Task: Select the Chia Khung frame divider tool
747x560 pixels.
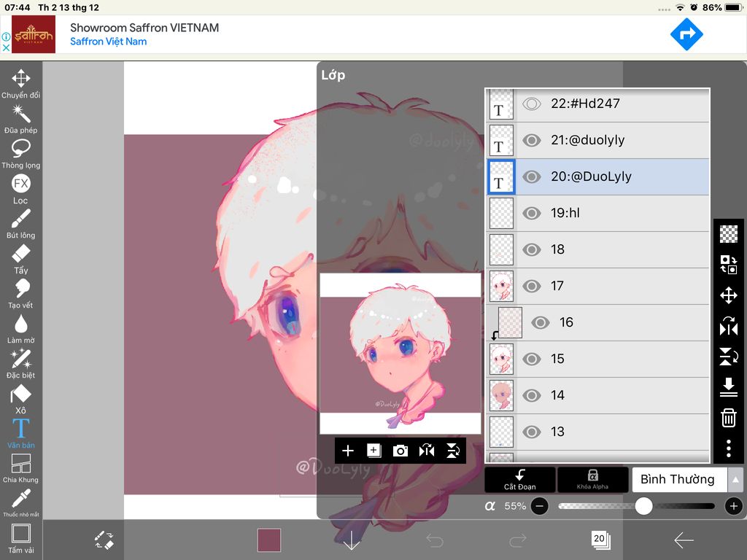Action: coord(21,468)
